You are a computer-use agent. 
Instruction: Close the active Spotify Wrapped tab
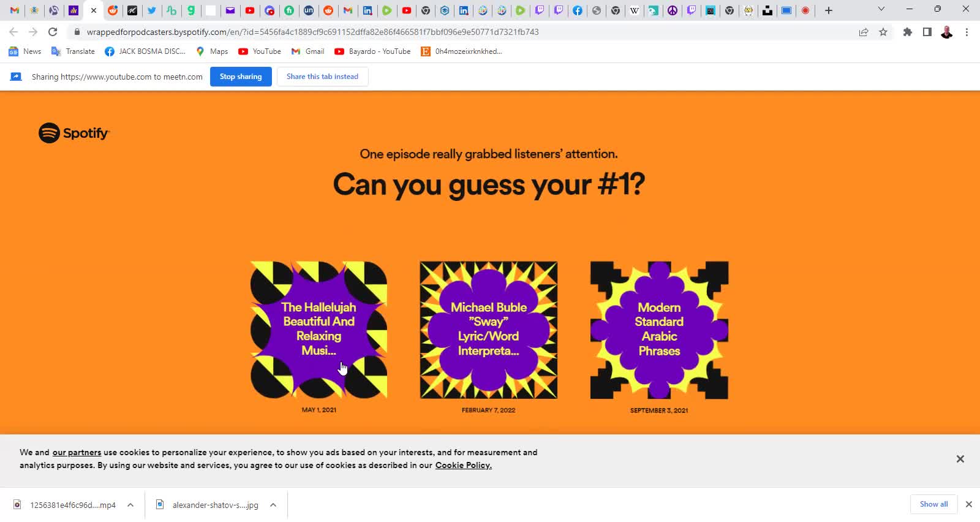pos(94,10)
